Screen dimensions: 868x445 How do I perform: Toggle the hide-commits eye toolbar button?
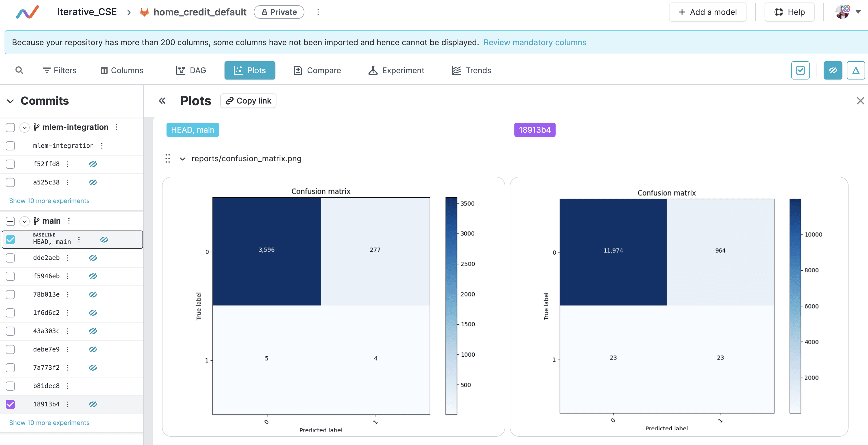pyautogui.click(x=833, y=70)
